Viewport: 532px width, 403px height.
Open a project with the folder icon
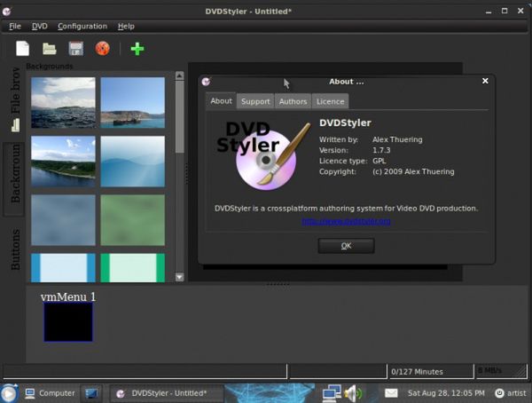coord(49,49)
